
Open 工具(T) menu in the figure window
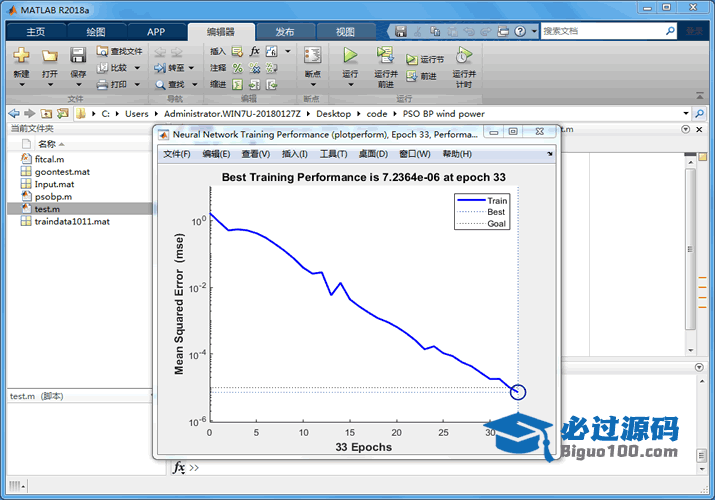[334, 154]
